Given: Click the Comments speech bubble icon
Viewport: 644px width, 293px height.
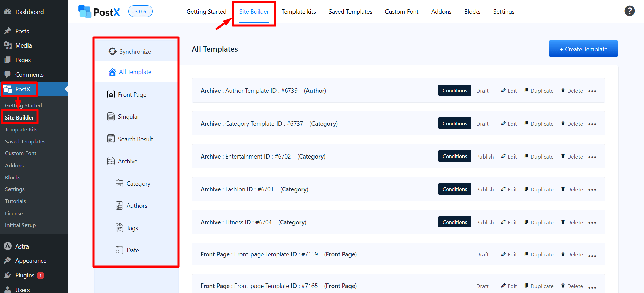Looking at the screenshot, I should (8, 74).
